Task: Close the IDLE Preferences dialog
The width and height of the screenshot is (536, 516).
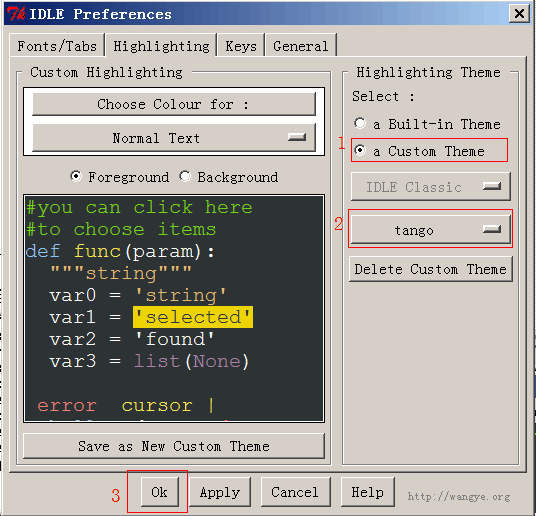Action: [519, 14]
